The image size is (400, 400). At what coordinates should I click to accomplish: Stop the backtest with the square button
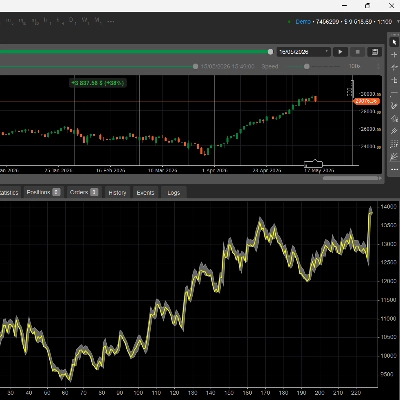pyautogui.click(x=358, y=52)
